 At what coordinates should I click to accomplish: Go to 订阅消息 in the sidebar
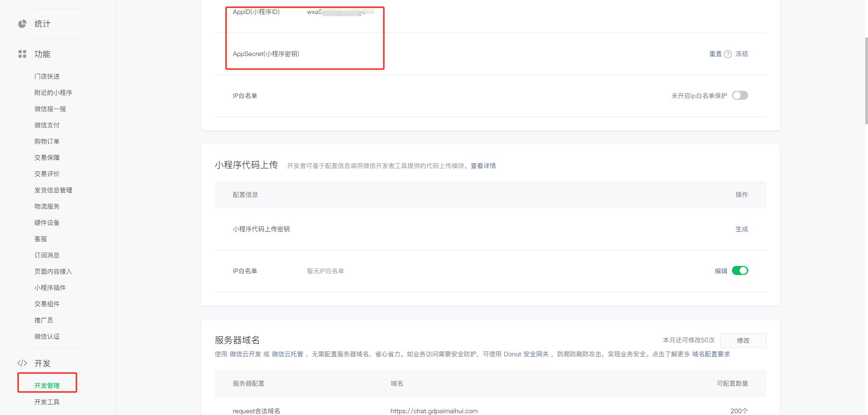point(47,255)
